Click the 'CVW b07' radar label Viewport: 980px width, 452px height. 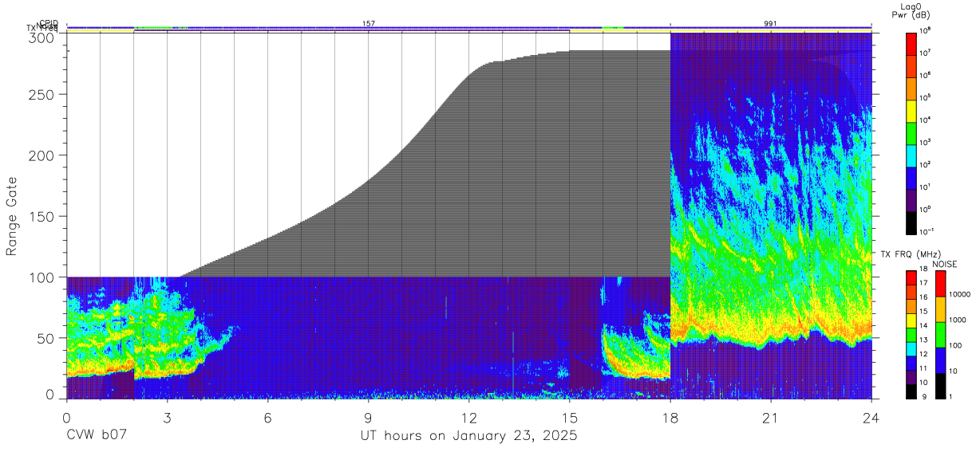click(95, 435)
